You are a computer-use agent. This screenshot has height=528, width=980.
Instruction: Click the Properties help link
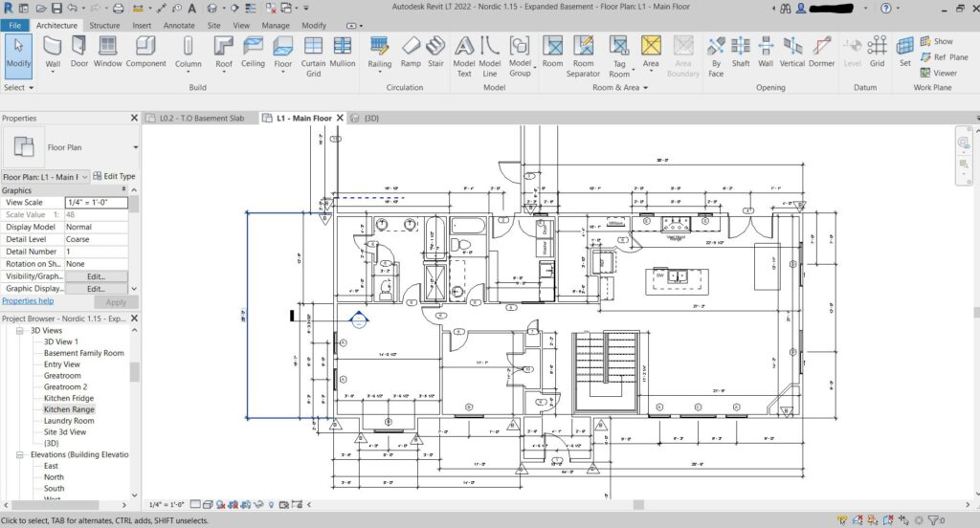pyautogui.click(x=28, y=301)
